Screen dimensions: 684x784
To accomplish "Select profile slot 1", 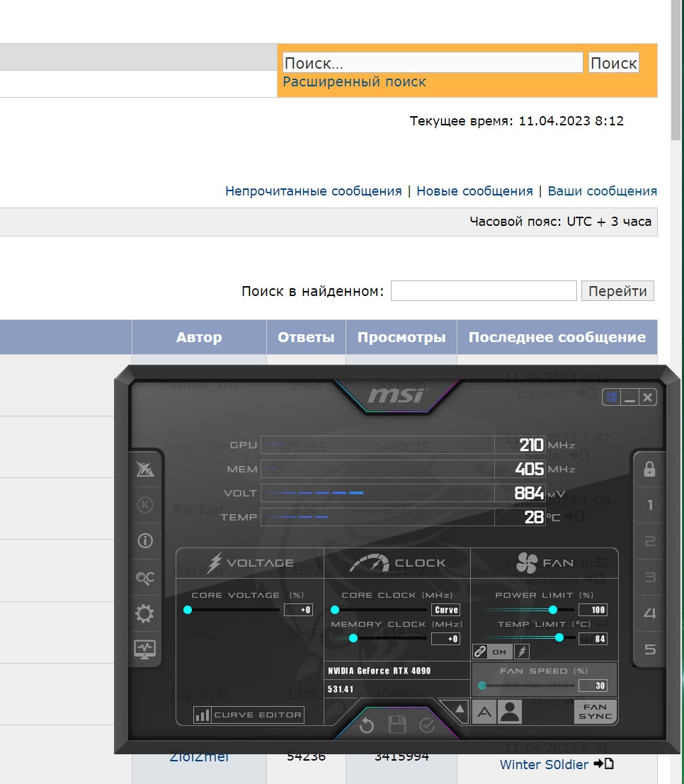I will (x=649, y=505).
